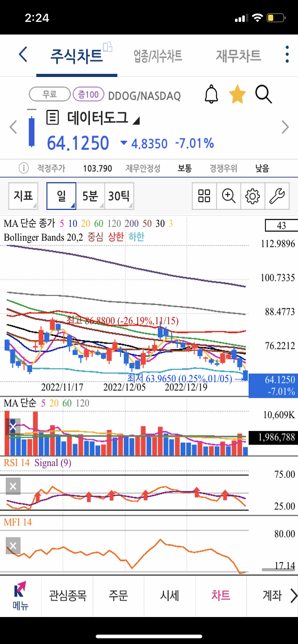The height and width of the screenshot is (644, 298).
Task: Open the 지표 indicators button
Action: (23, 196)
